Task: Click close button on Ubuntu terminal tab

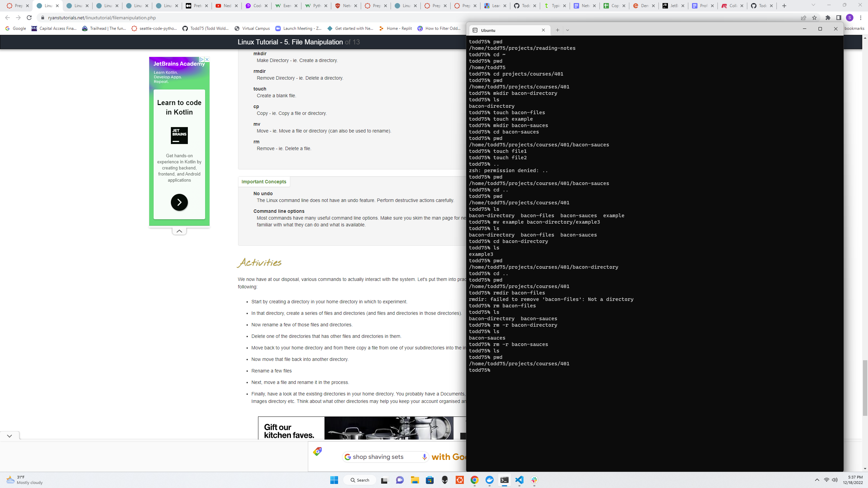Action: pos(543,30)
